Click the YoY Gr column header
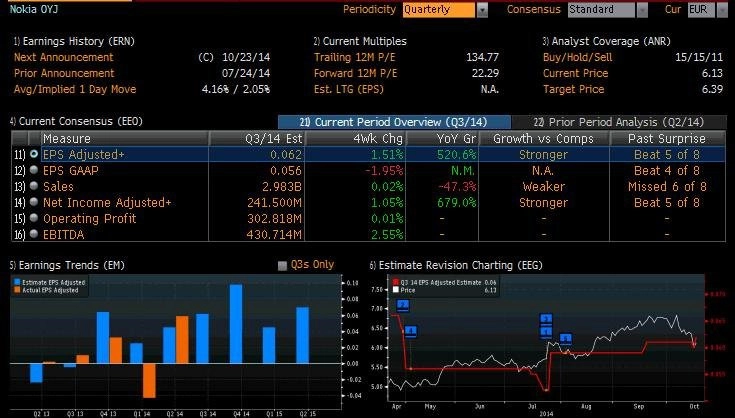The width and height of the screenshot is (735, 418). tap(442, 139)
